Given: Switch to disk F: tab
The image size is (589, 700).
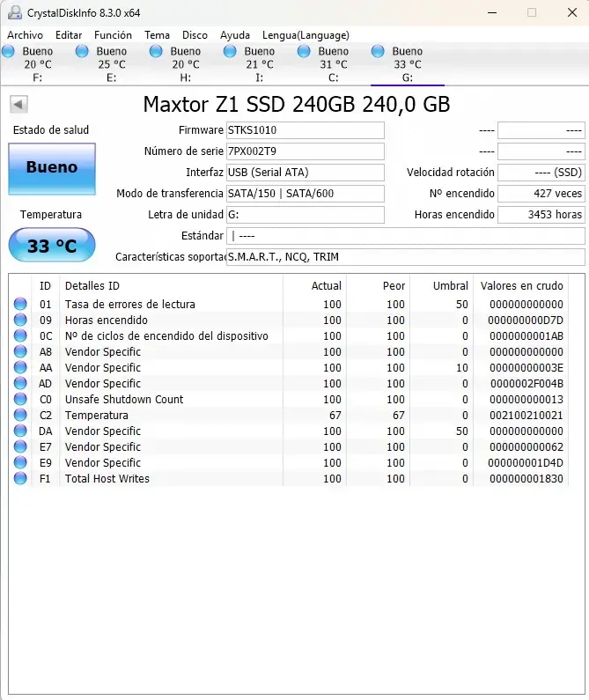Looking at the screenshot, I should tap(38, 64).
